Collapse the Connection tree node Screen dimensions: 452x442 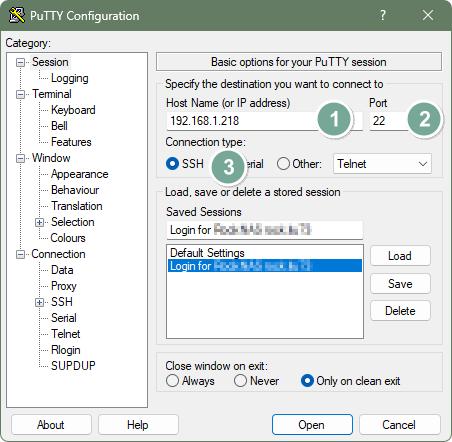click(x=21, y=254)
